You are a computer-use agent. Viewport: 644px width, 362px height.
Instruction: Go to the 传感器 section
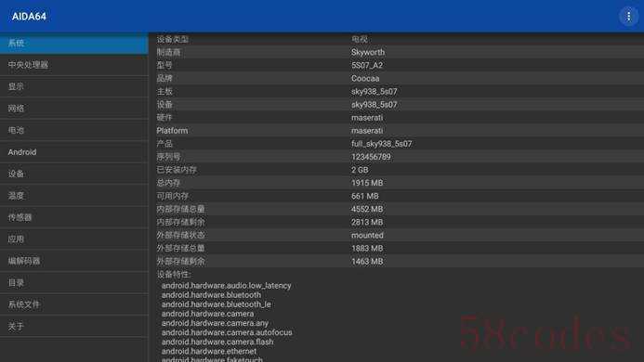click(x=74, y=217)
